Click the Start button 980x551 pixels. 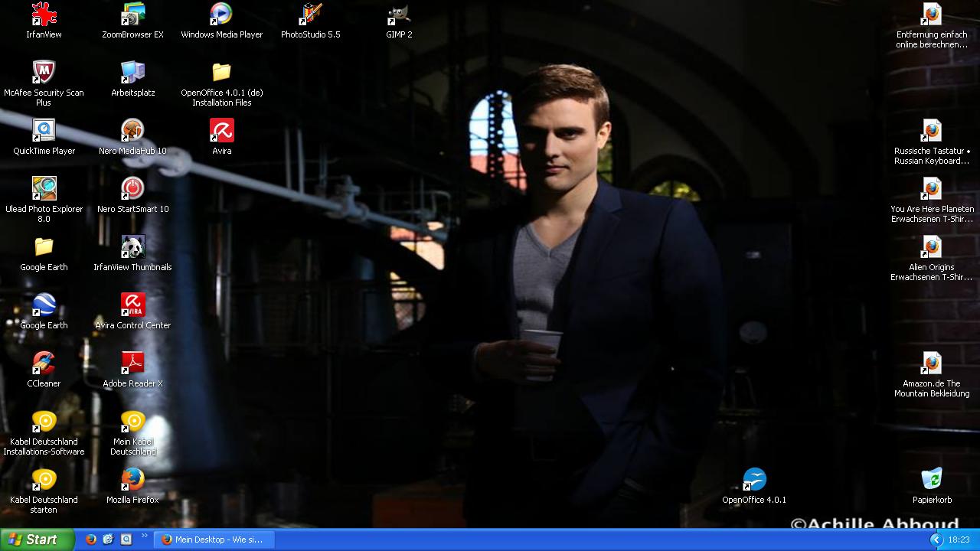coord(37,540)
